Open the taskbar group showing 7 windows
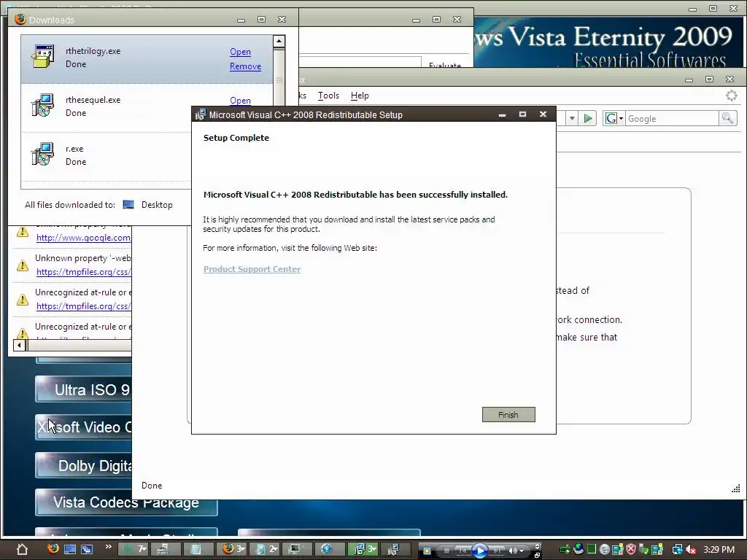This screenshot has height=560, width=747. pos(133,549)
